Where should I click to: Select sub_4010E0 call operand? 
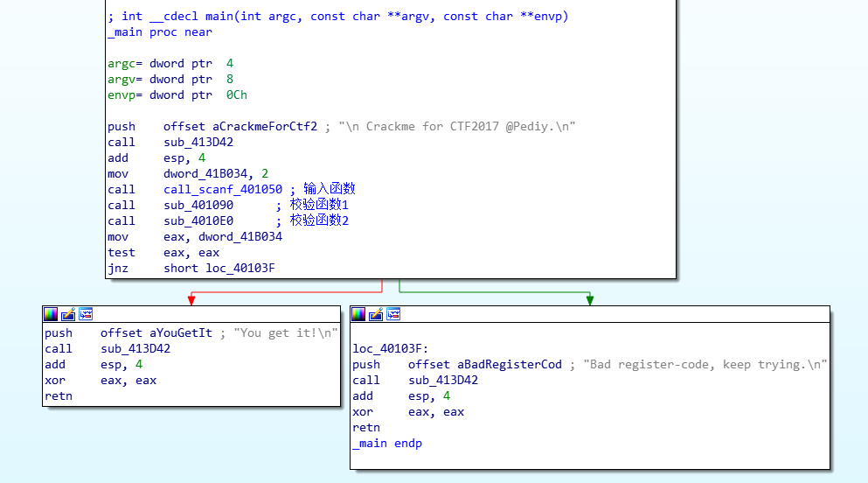pos(198,221)
